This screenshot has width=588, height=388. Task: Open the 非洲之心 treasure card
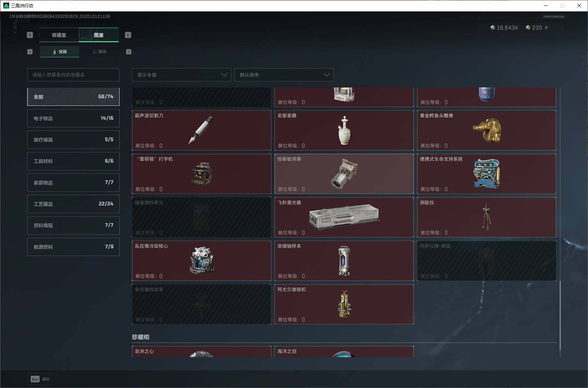click(202, 352)
